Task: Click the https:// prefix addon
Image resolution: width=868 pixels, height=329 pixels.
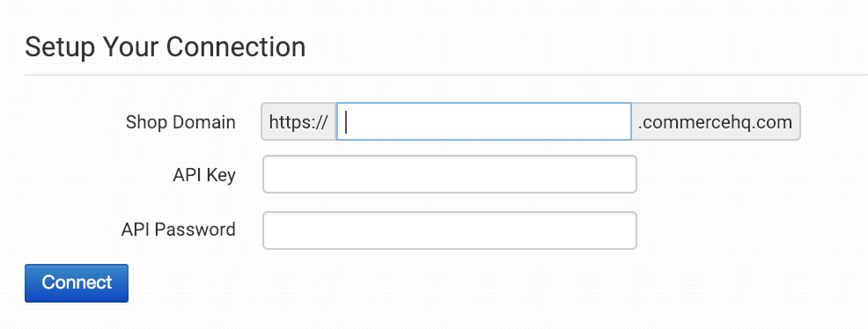Action: 299,121
